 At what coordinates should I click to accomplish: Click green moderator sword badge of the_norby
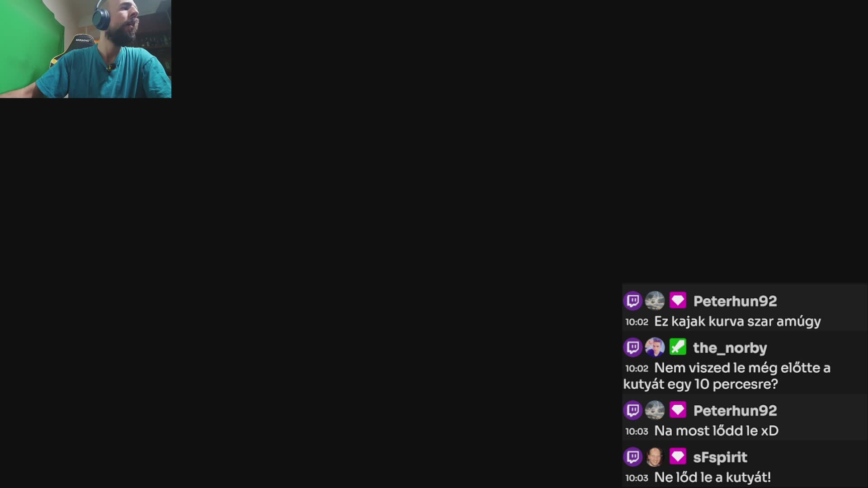click(678, 347)
